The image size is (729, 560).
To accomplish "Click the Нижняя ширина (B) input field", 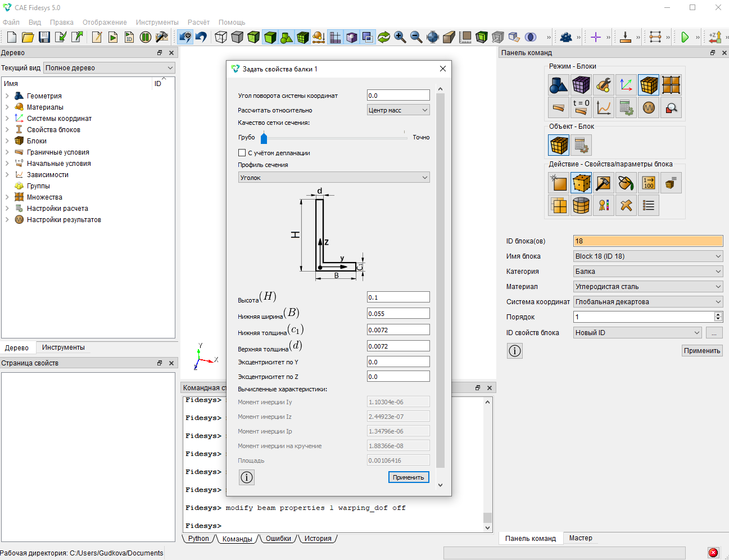I will [399, 314].
